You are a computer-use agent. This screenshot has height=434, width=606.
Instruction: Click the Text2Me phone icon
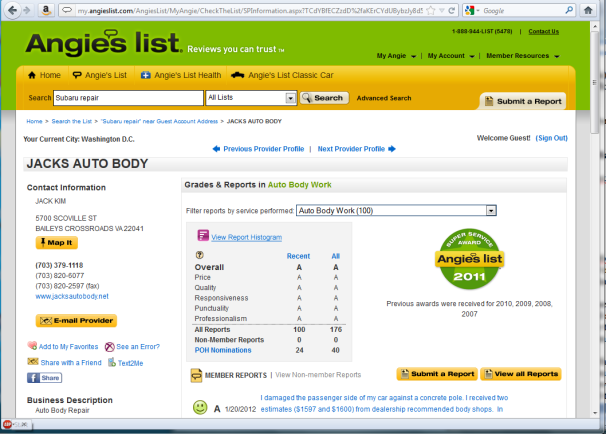point(112,362)
